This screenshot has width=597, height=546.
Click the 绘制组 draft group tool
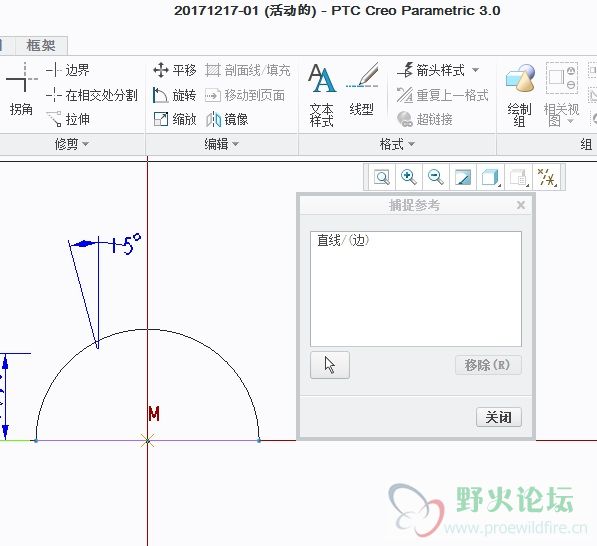coord(520,94)
